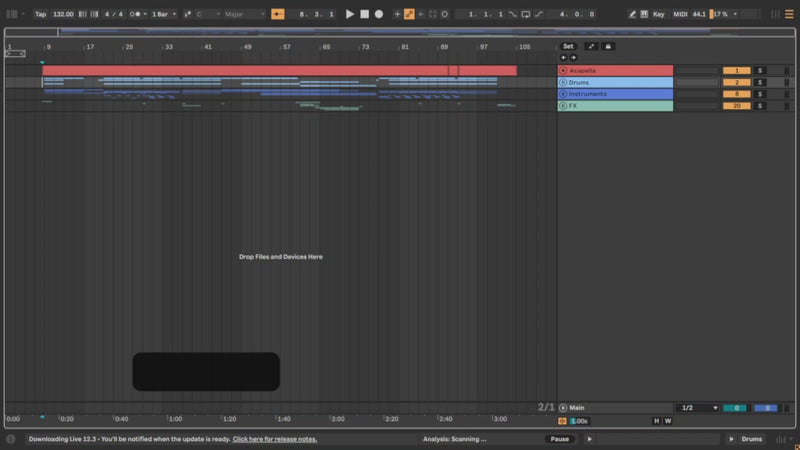
Task: Start playback with the Play button
Action: (350, 14)
